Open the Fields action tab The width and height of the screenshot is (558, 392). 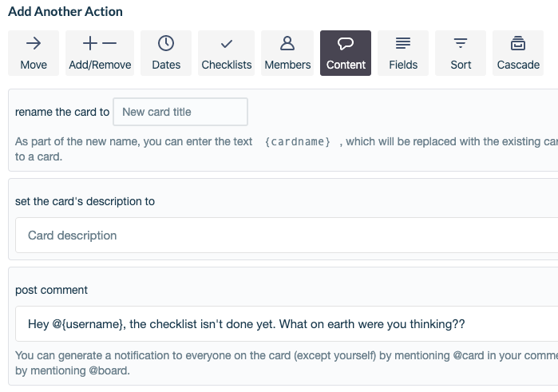pyautogui.click(x=403, y=53)
